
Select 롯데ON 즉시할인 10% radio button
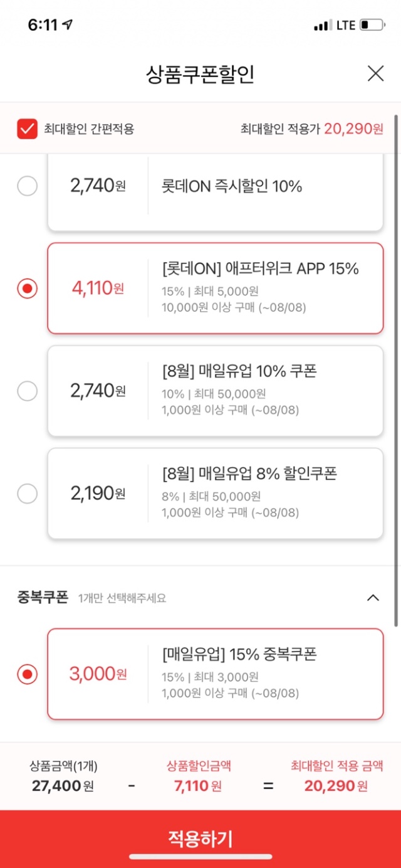tap(27, 186)
